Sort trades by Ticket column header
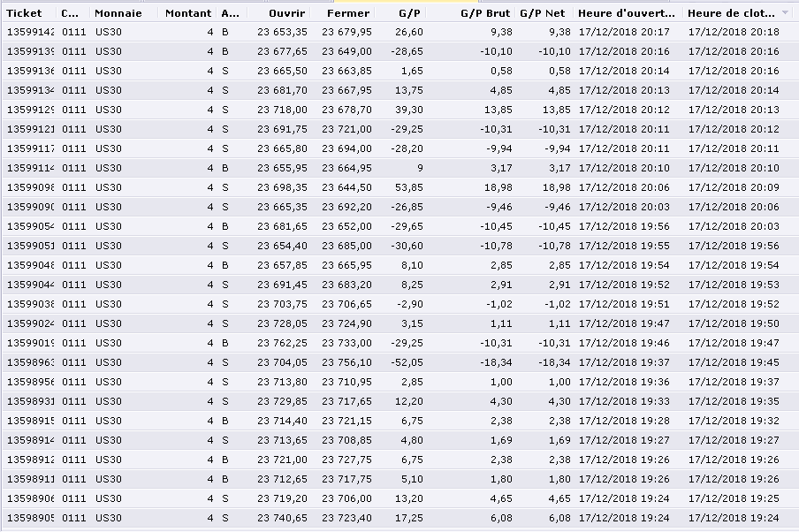Viewport: 799px width, 532px height. click(x=24, y=13)
